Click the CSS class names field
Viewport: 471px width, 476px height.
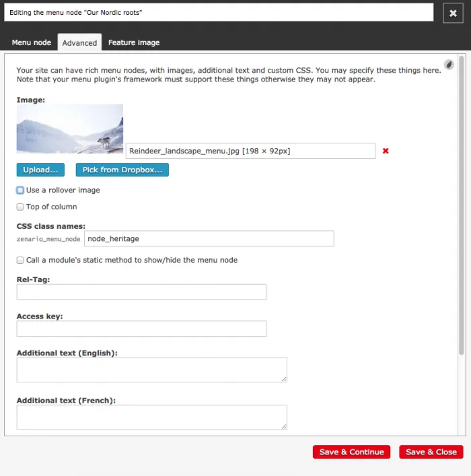[x=209, y=238]
